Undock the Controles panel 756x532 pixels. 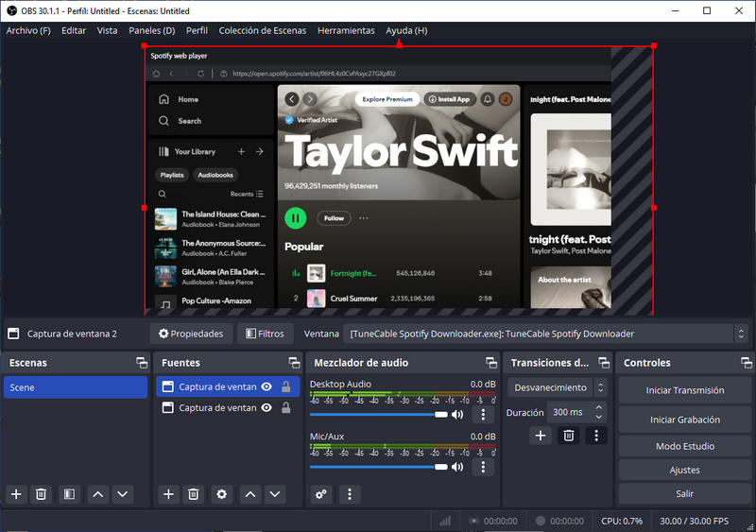click(x=747, y=363)
